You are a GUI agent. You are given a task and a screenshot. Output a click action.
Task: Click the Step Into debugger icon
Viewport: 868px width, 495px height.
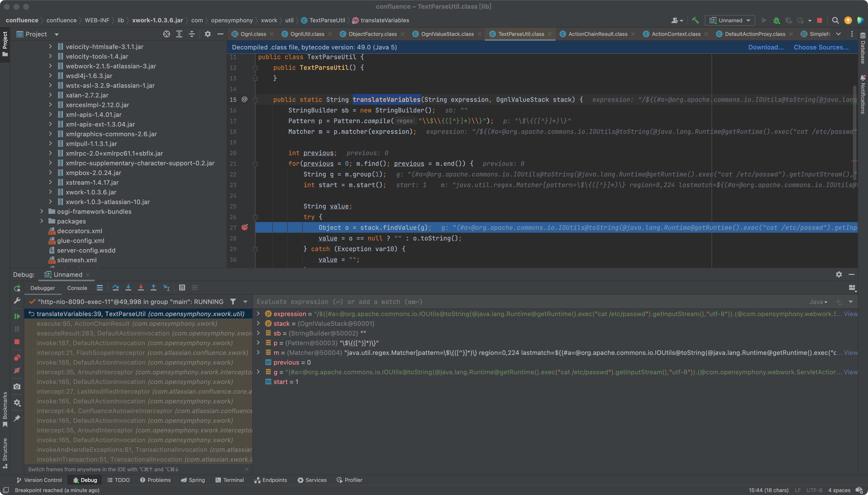coord(128,287)
